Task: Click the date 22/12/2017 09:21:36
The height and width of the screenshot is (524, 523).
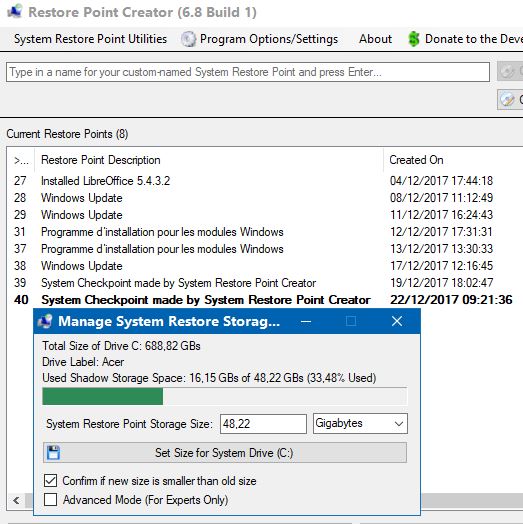Action: click(451, 300)
